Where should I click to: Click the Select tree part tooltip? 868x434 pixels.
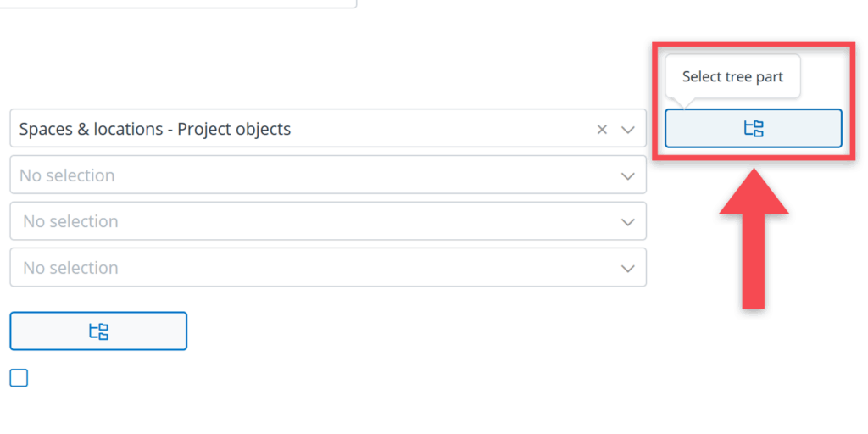tap(732, 77)
